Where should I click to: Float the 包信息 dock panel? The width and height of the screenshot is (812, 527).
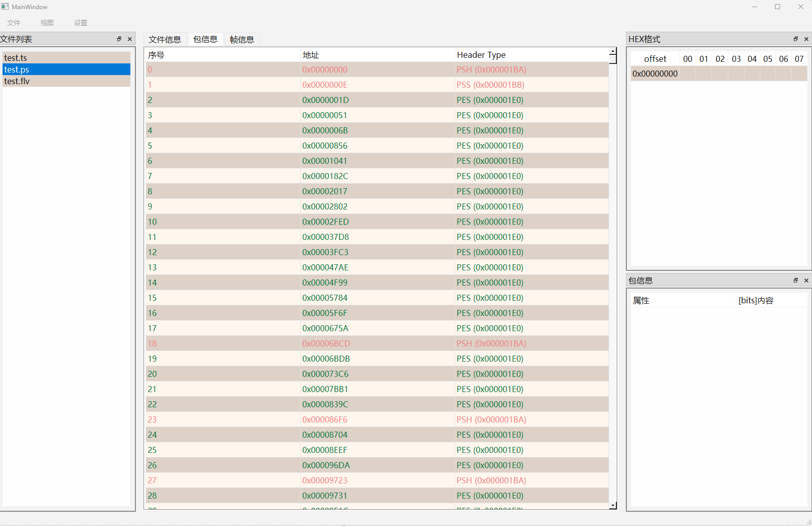click(796, 280)
